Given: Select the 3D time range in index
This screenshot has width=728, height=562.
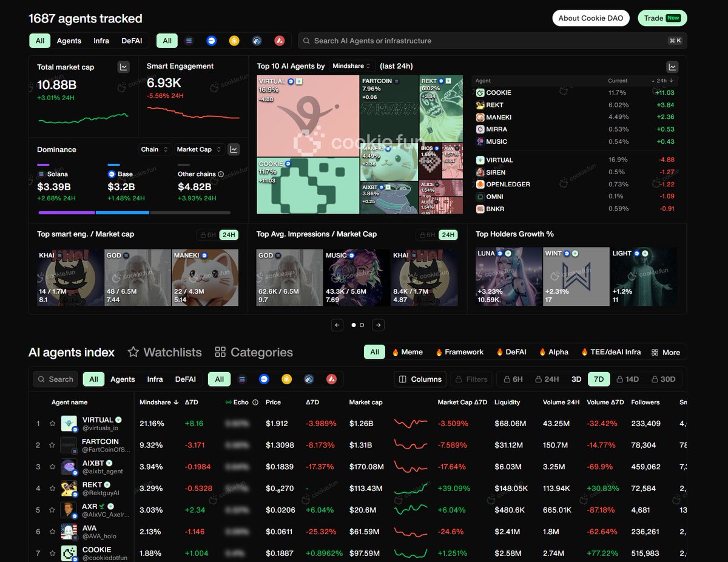Looking at the screenshot, I should (576, 379).
